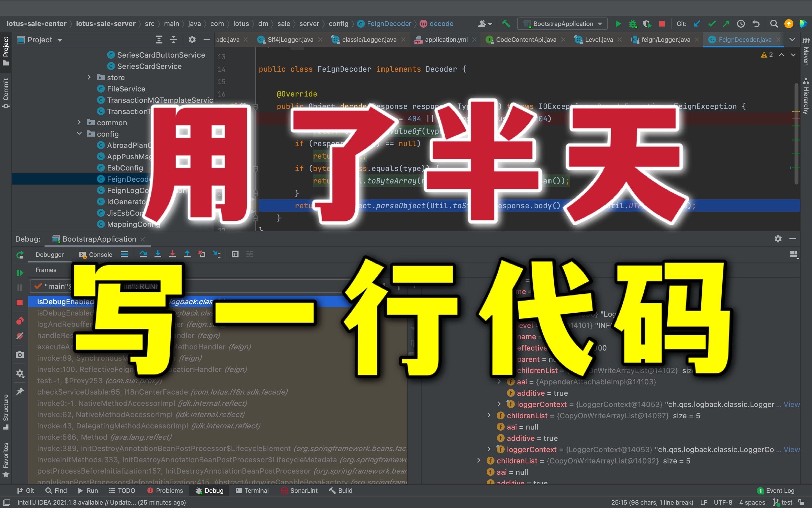Switch to application.yml tab
The height and width of the screenshot is (508, 812).
point(446,40)
